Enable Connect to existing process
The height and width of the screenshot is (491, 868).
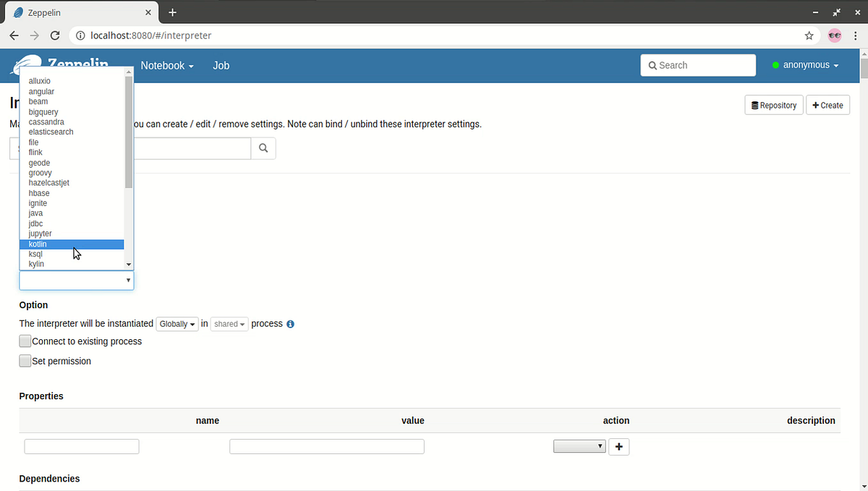tap(25, 341)
